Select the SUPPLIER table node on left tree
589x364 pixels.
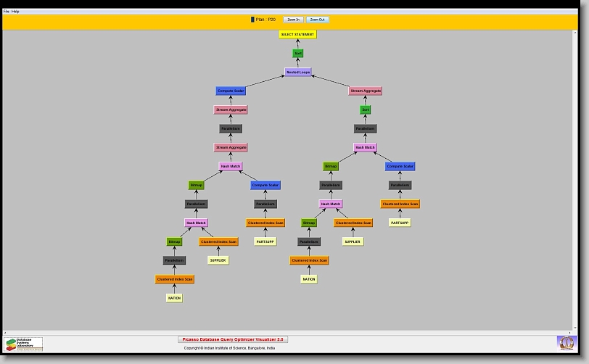218,260
